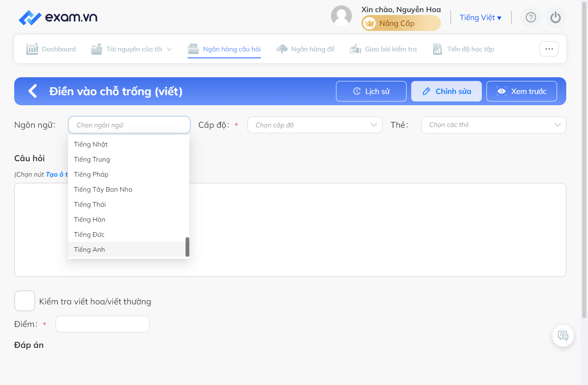Go back with the left chevron arrow
Image resolution: width=588 pixels, height=385 pixels.
coord(33,91)
